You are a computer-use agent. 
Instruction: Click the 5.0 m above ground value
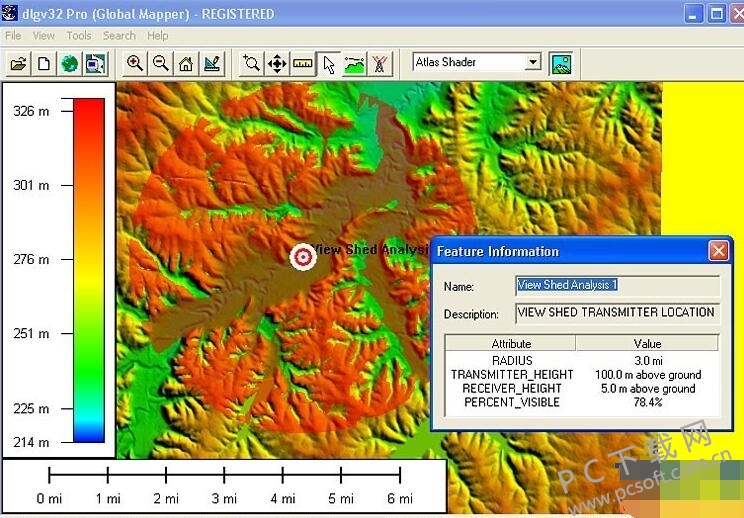(x=648, y=388)
